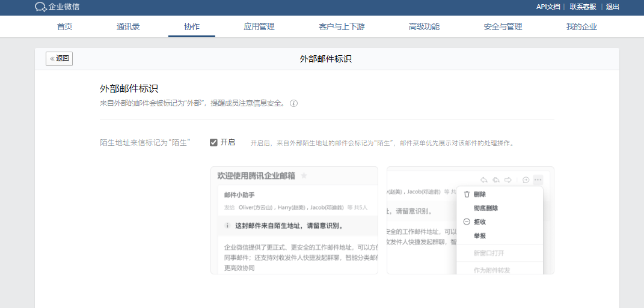Viewport: 644px width, 308px height.
Task: Open the API文档 link
Action: coord(548,7)
